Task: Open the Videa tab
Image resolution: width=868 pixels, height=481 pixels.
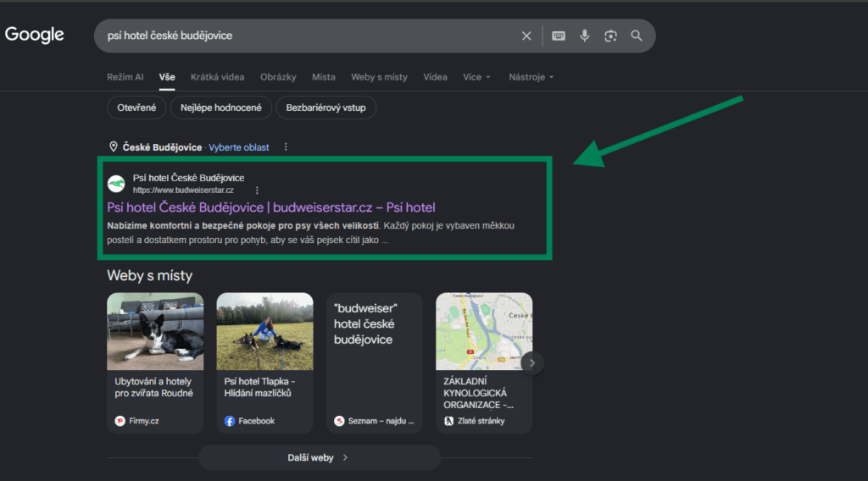Action: tap(435, 77)
